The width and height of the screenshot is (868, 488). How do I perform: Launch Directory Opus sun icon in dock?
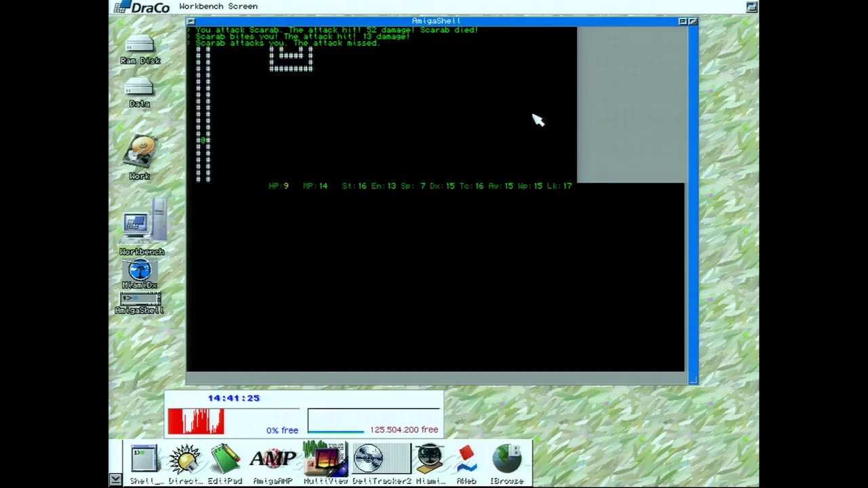coord(184,464)
